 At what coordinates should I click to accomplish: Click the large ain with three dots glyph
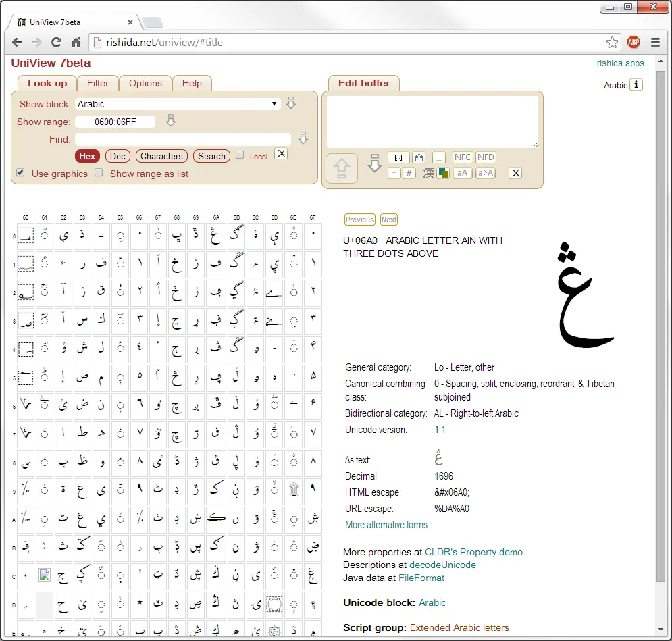(x=585, y=296)
